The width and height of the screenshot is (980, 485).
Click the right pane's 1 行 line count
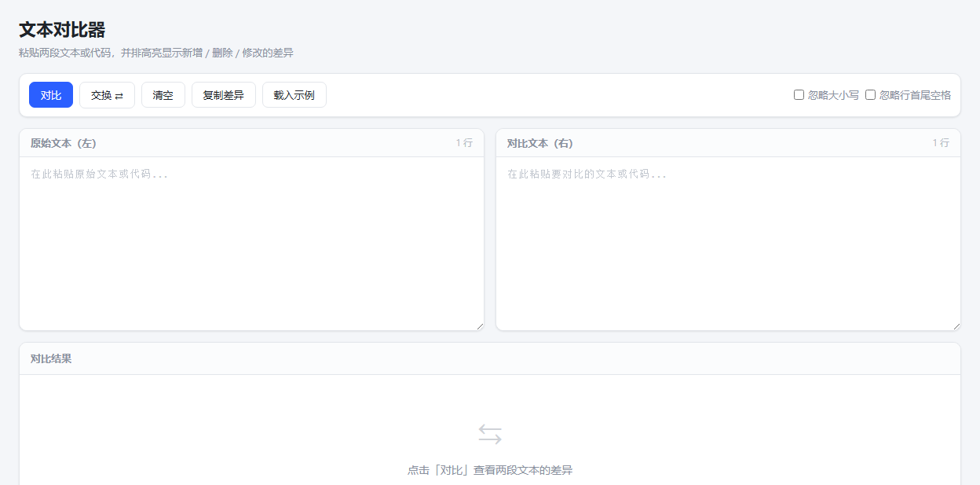click(x=941, y=143)
